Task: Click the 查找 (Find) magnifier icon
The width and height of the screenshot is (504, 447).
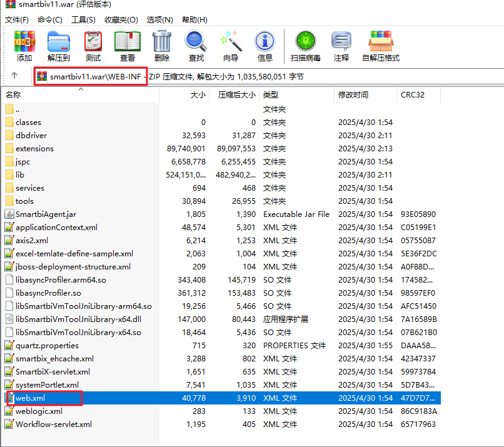Action: coord(196,41)
